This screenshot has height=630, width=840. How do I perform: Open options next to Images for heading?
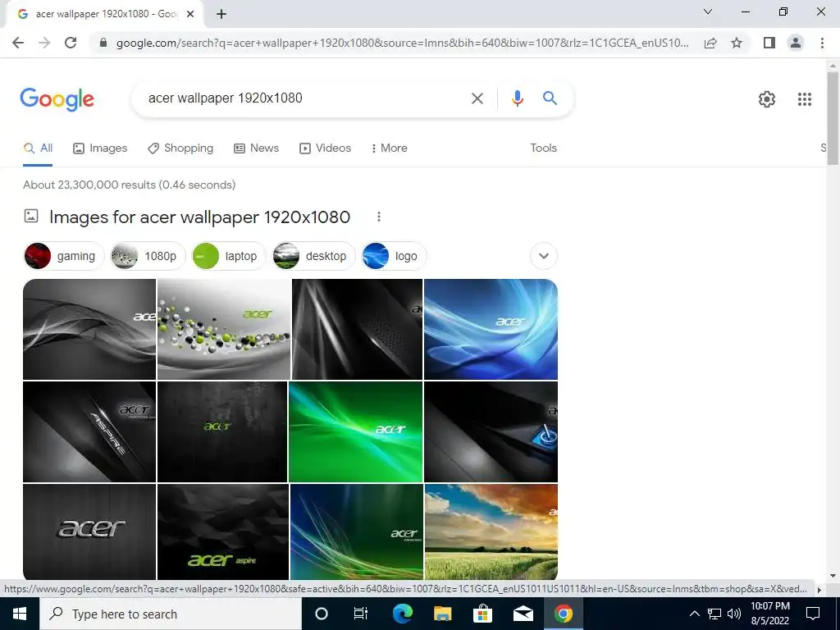pos(379,217)
